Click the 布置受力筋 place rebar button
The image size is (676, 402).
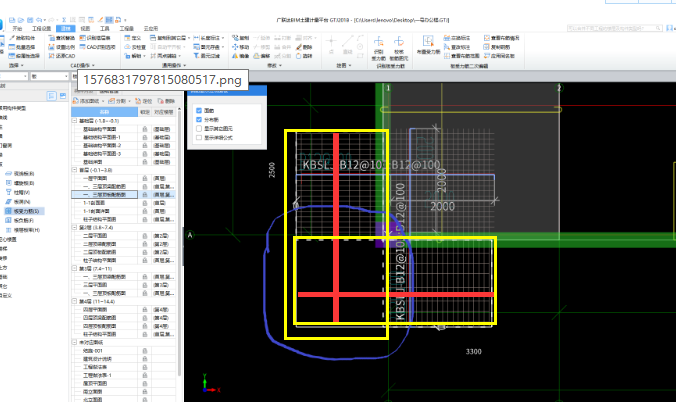click(428, 45)
